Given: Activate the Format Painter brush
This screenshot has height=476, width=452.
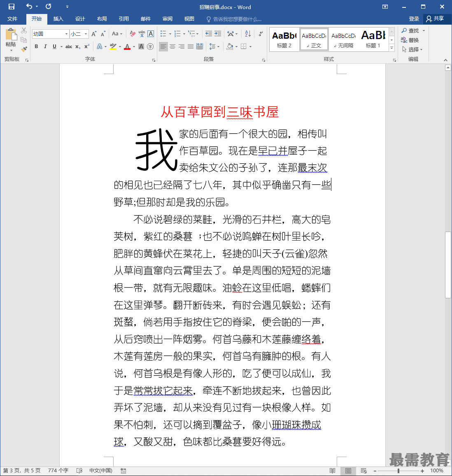Looking at the screenshot, I should click(x=24, y=49).
